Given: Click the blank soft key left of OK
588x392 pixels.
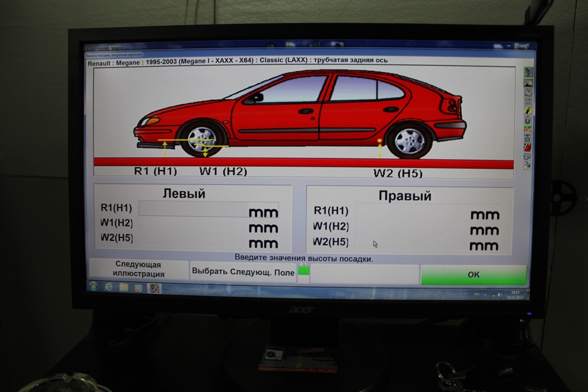Looking at the screenshot, I should click(364, 273).
